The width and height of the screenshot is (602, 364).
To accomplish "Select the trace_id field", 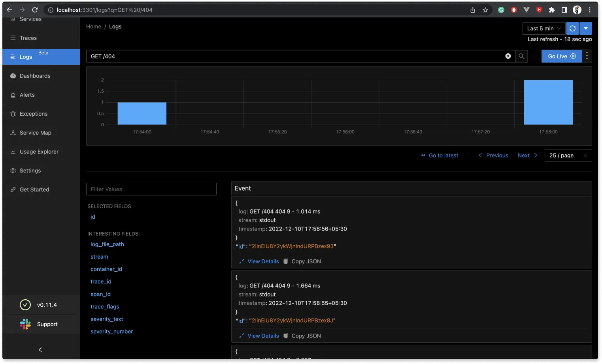I will pos(101,281).
